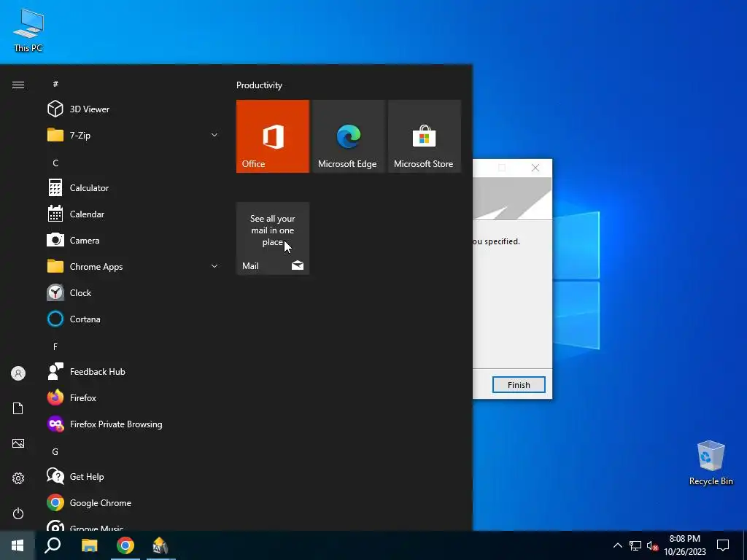This screenshot has width=747, height=560.
Task: Open the user account icon in Start
Action: coord(18,373)
